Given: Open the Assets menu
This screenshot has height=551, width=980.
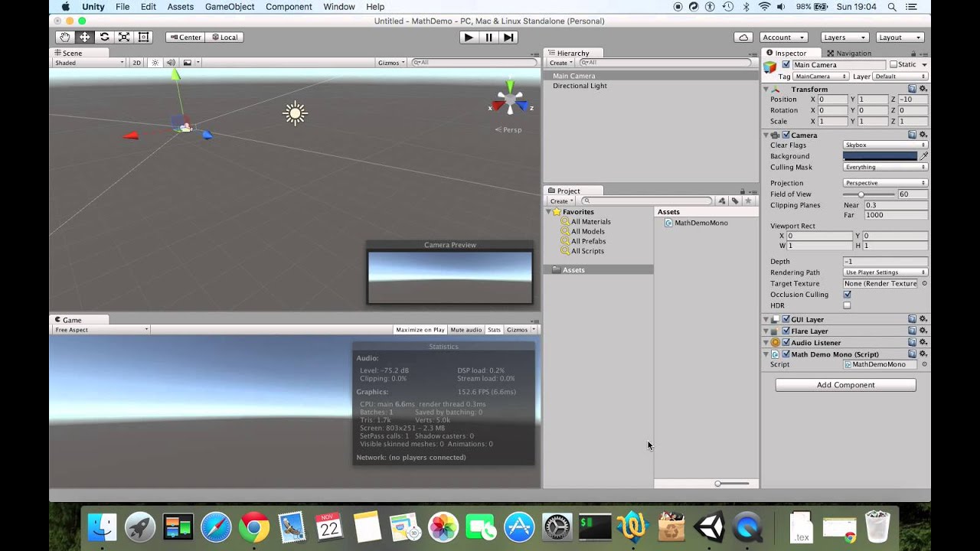Looking at the screenshot, I should tap(181, 7).
